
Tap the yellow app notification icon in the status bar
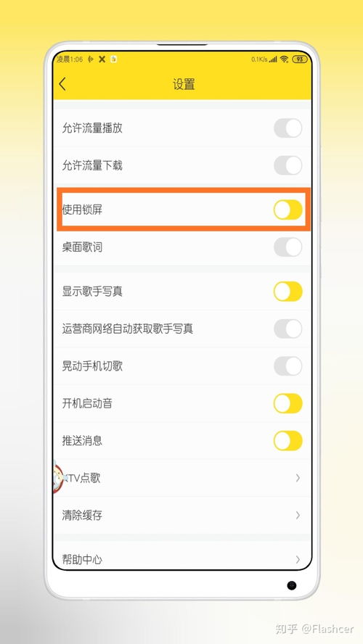click(x=113, y=59)
